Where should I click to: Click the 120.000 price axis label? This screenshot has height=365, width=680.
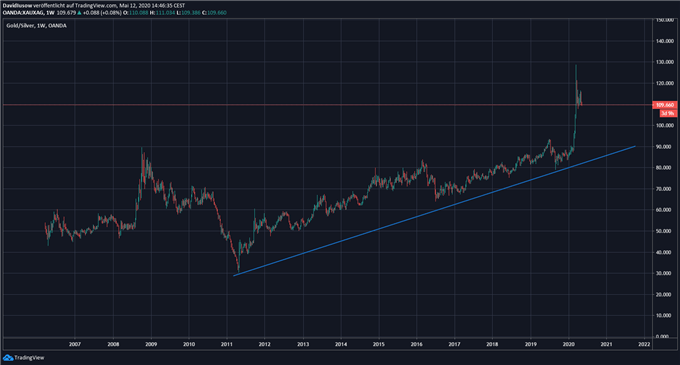pos(664,83)
